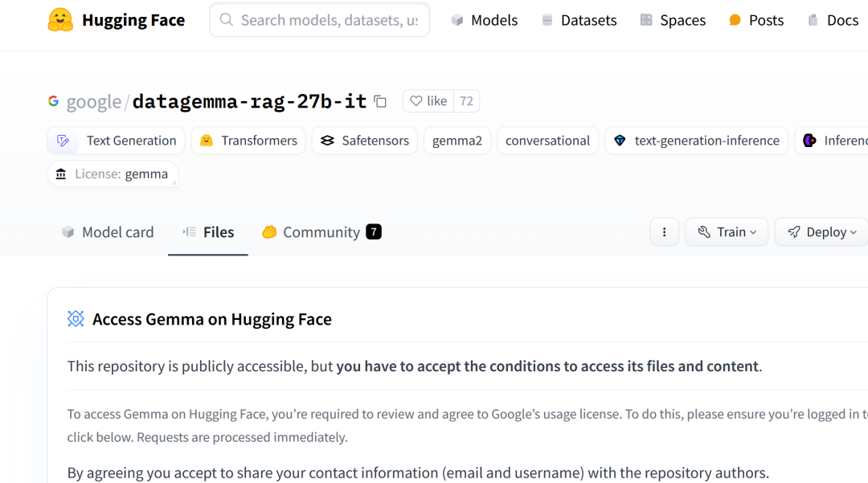Open Datasets in the top navigation
This screenshot has width=868, height=483.
pyautogui.click(x=579, y=20)
